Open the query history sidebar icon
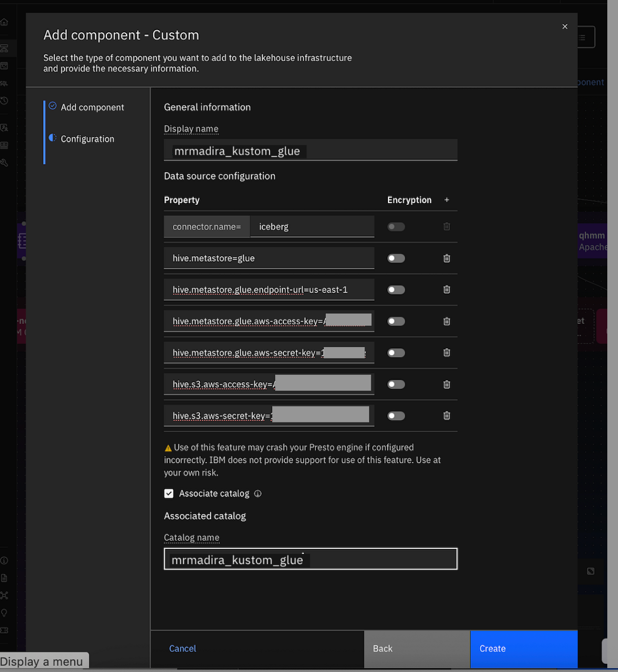 click(4, 101)
